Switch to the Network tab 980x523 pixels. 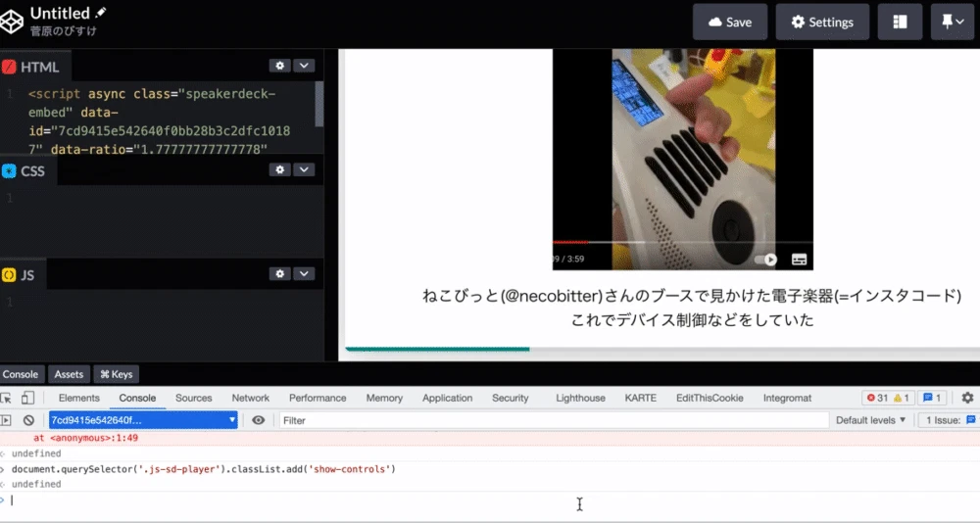click(251, 398)
